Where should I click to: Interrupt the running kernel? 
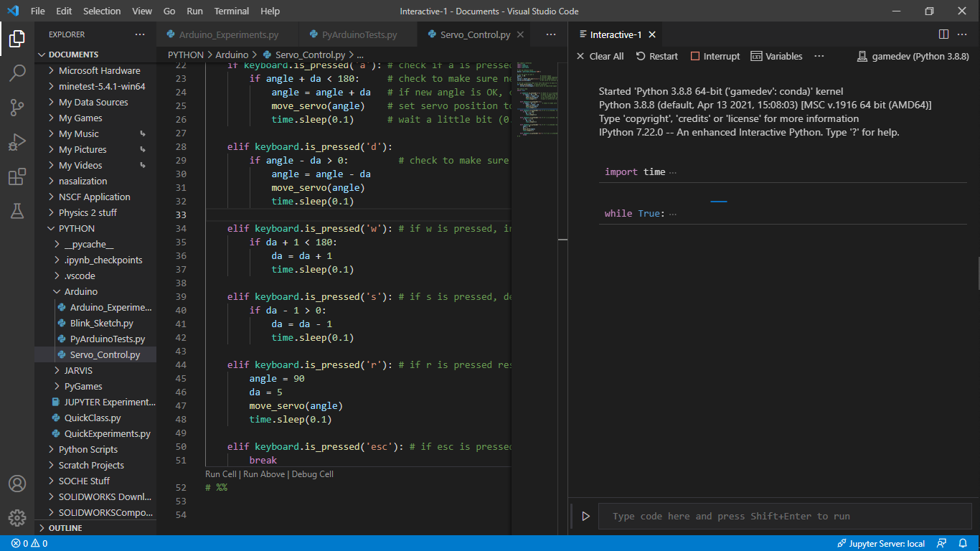tap(715, 56)
